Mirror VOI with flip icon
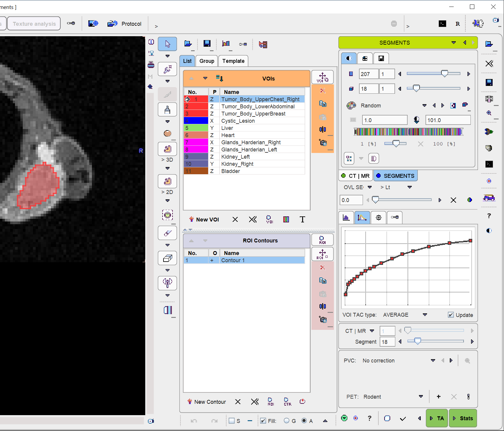Image resolution: width=504 pixels, height=431 pixels. click(x=323, y=129)
